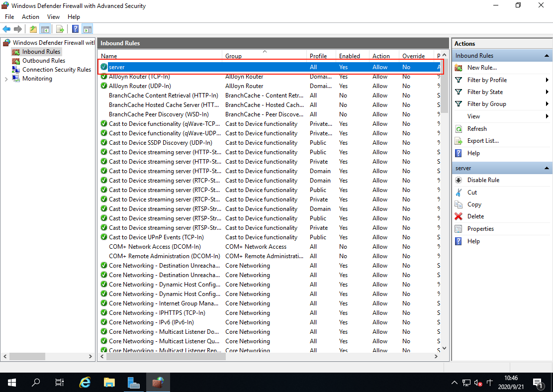
Task: Select the AllJoyn Router (TCP-In) rule
Action: [x=270, y=77]
